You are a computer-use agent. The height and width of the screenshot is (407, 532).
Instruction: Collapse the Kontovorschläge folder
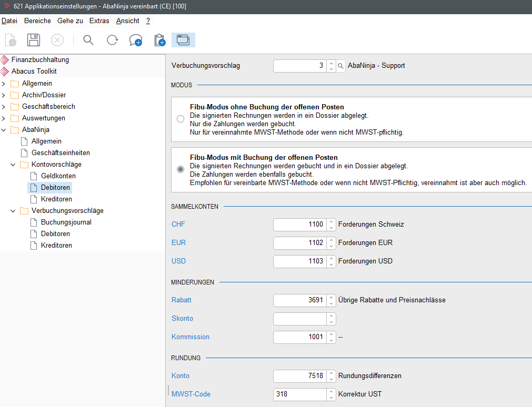tap(13, 165)
